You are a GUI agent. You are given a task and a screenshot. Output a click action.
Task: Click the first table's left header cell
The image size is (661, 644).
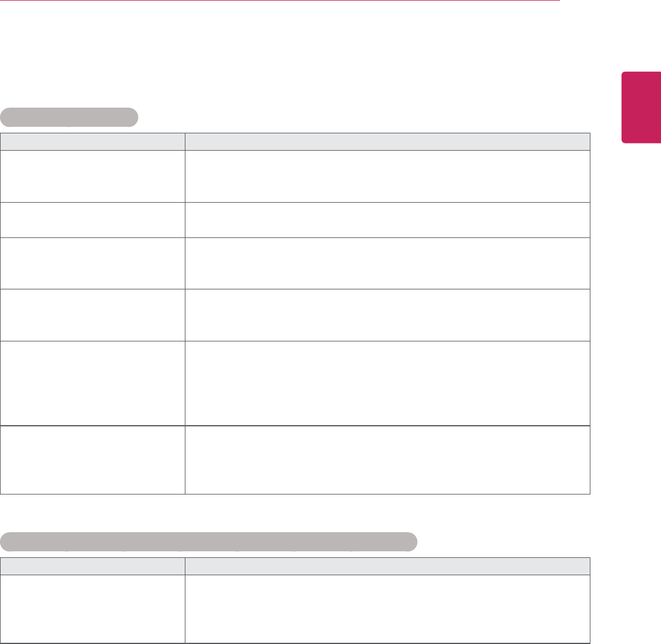(x=93, y=141)
